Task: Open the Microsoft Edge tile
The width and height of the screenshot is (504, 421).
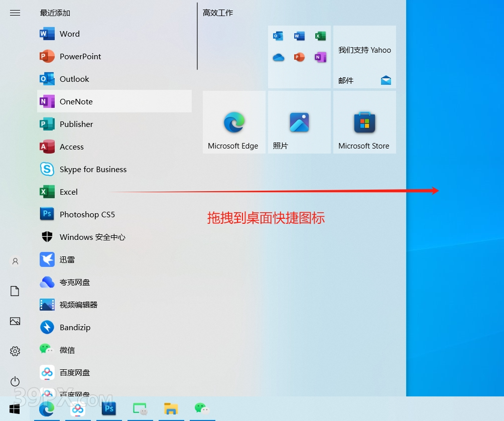Action: [x=234, y=122]
